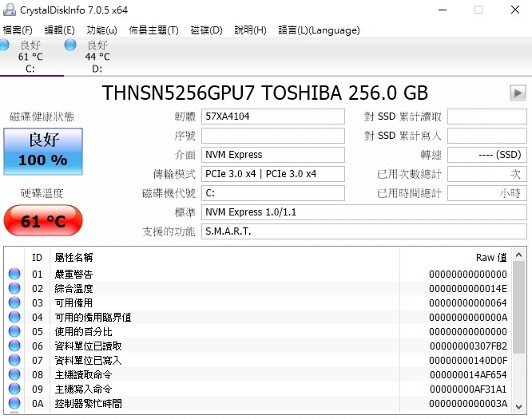Click raw value 00000000AF31A1
Viewport: 532px width, 419px height.
click(468, 389)
